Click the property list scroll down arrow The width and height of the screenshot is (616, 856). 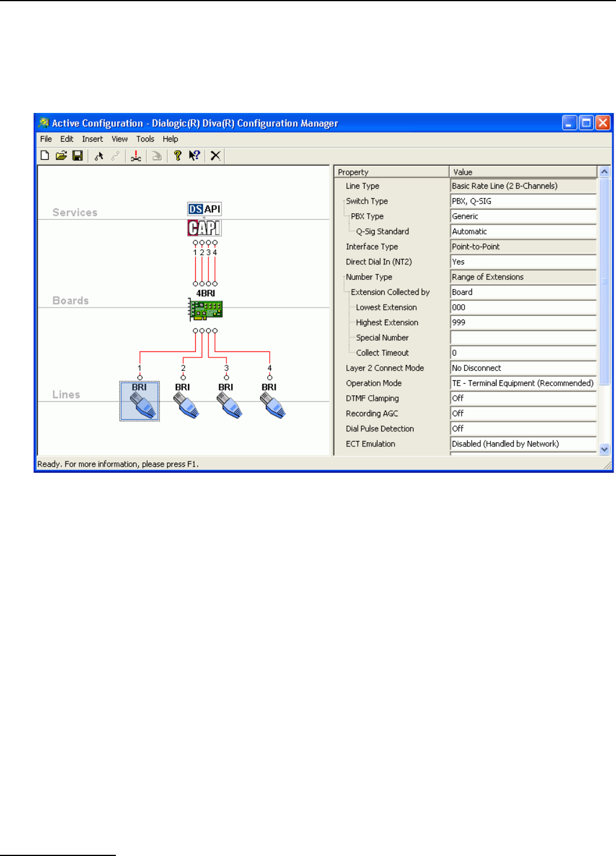(x=605, y=449)
